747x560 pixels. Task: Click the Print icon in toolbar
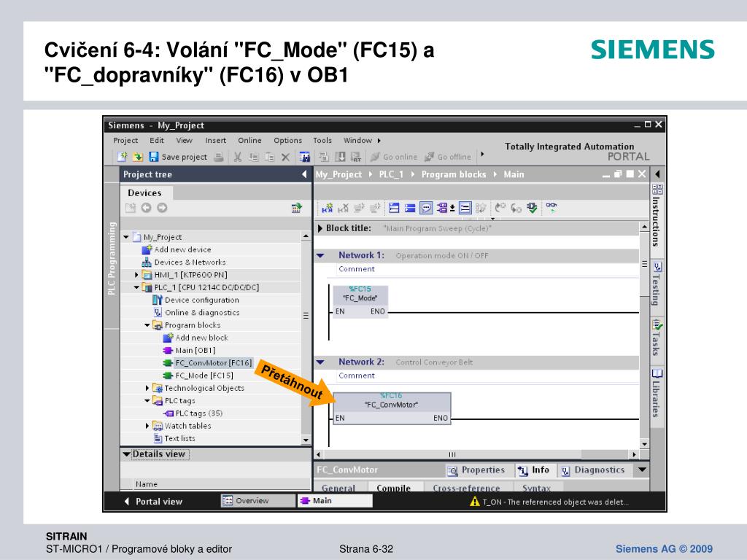219,157
